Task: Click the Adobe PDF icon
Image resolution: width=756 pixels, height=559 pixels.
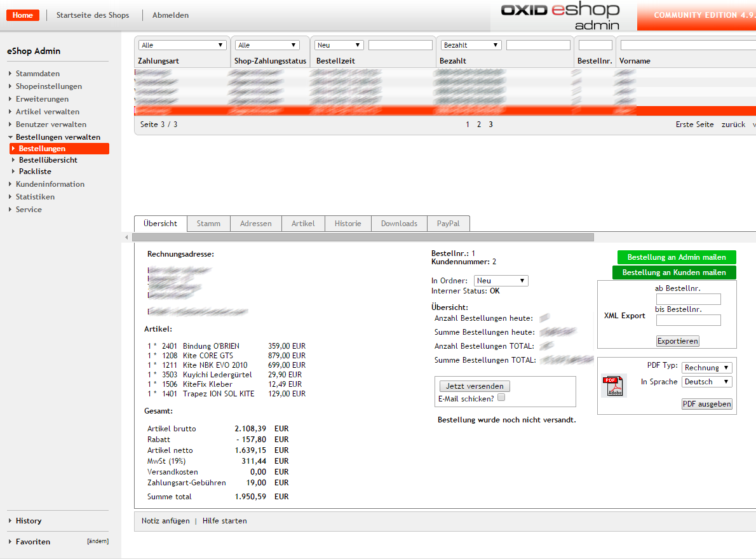Action: (614, 386)
